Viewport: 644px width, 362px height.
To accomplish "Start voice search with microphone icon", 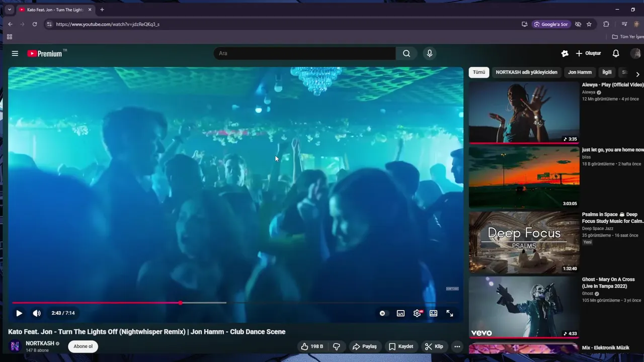I will point(429,53).
